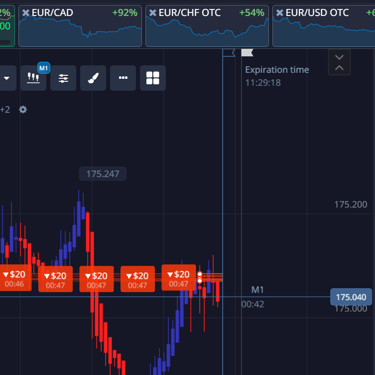The height and width of the screenshot is (375, 375).
Task: Select the drawing brush tool
Action: coord(93,78)
